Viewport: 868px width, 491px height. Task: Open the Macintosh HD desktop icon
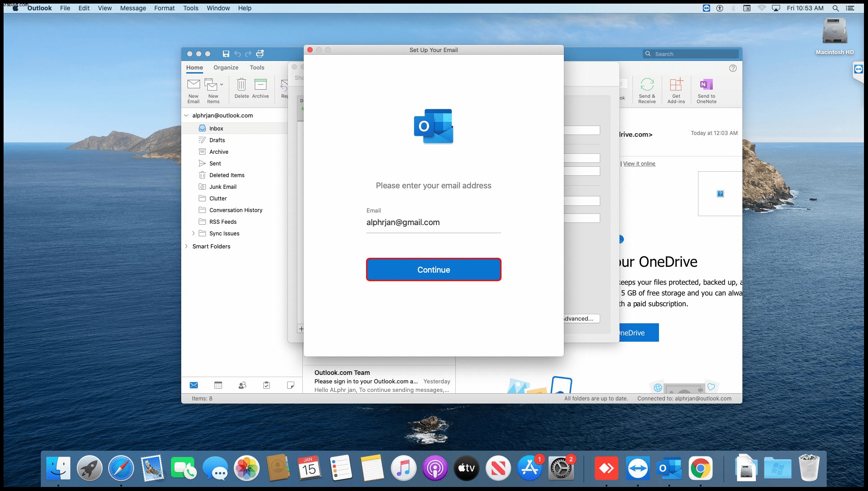834,36
